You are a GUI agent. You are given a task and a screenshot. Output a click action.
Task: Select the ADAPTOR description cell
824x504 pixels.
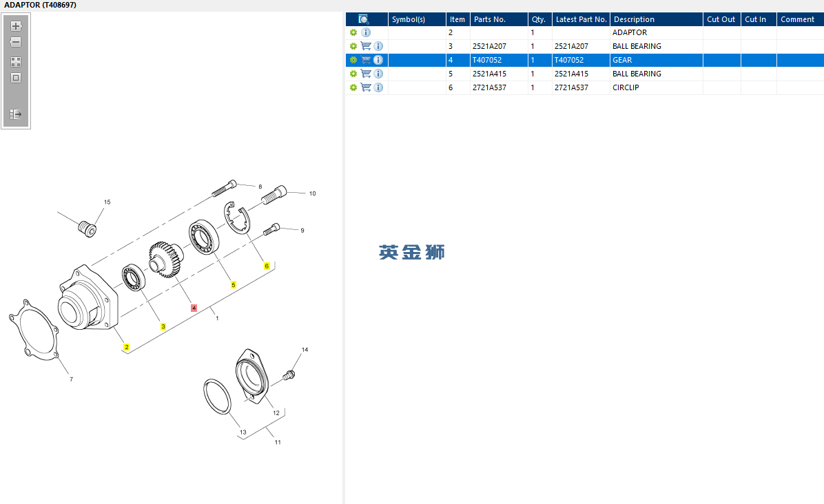click(657, 32)
